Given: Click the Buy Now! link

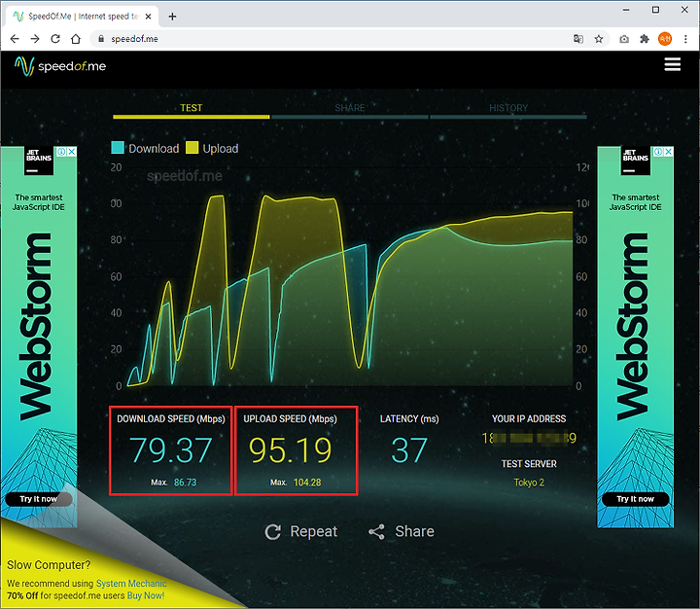Looking at the screenshot, I should [146, 595].
